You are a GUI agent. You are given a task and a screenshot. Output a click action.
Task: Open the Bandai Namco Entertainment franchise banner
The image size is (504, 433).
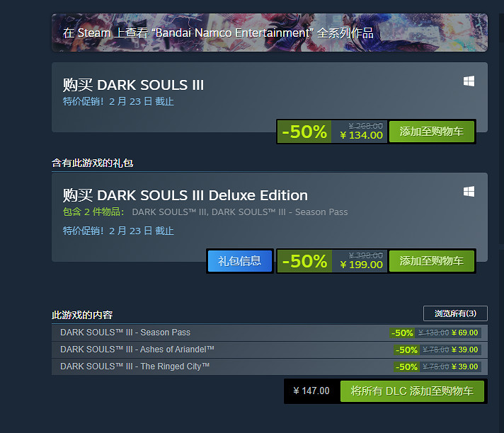269,33
